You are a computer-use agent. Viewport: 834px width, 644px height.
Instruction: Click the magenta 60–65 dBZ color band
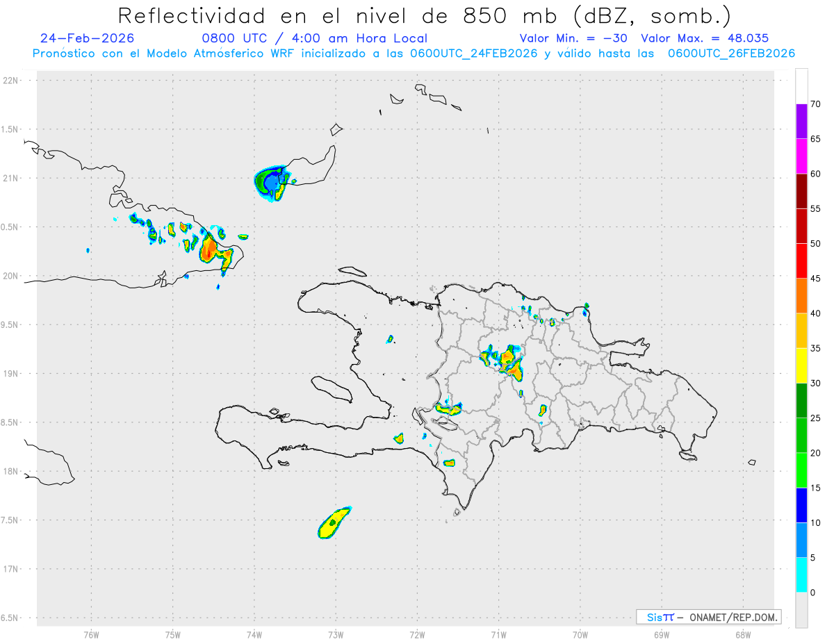pos(801,156)
